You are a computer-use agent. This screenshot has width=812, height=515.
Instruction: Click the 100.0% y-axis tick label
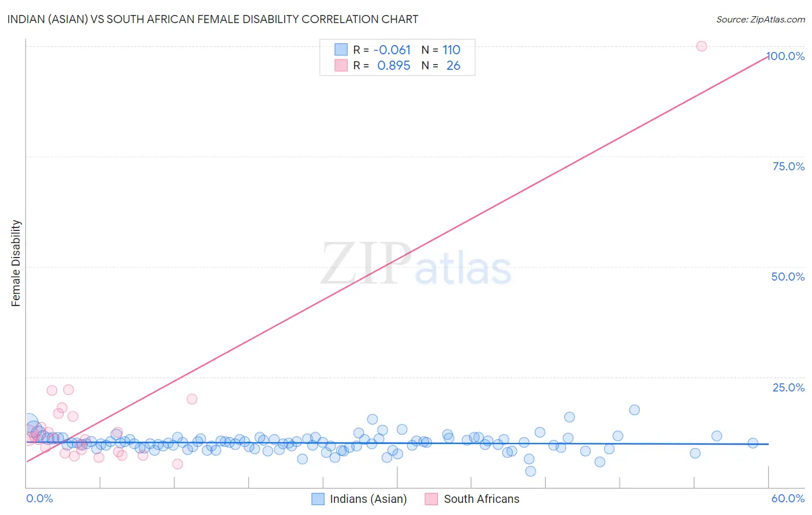coord(785,56)
